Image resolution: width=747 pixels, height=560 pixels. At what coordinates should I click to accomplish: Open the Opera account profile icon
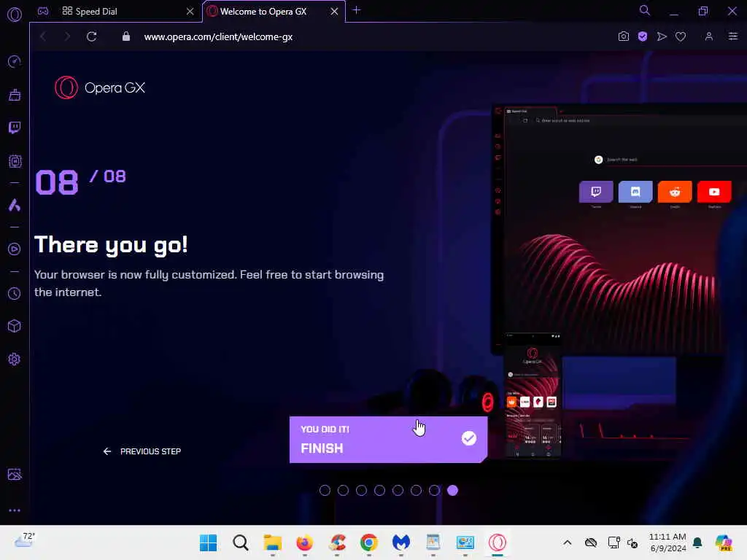point(708,36)
